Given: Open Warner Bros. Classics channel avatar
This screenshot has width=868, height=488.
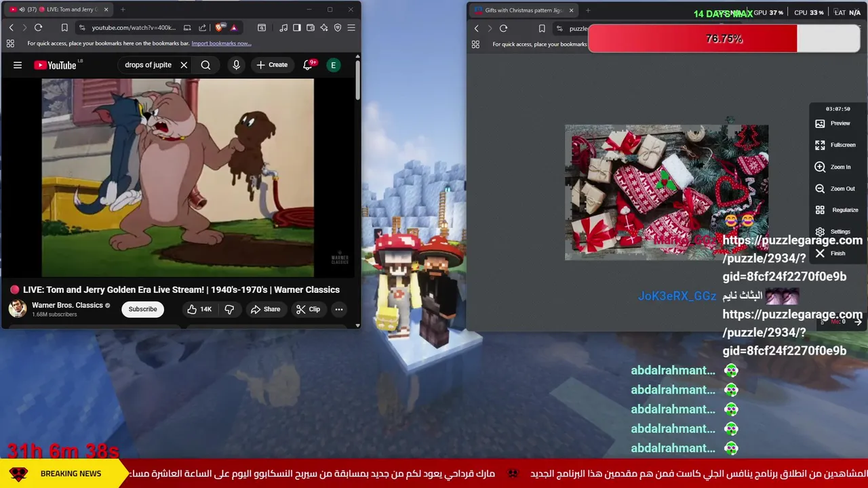Looking at the screenshot, I should coord(18,309).
